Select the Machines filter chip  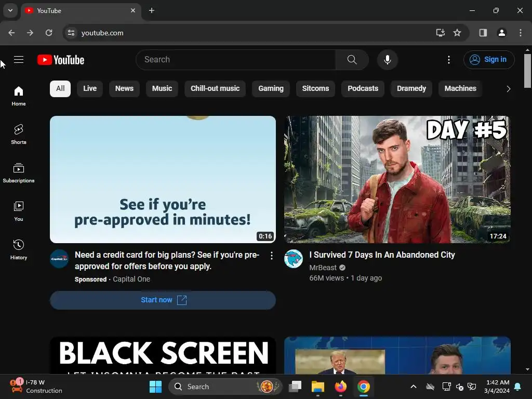[460, 88]
